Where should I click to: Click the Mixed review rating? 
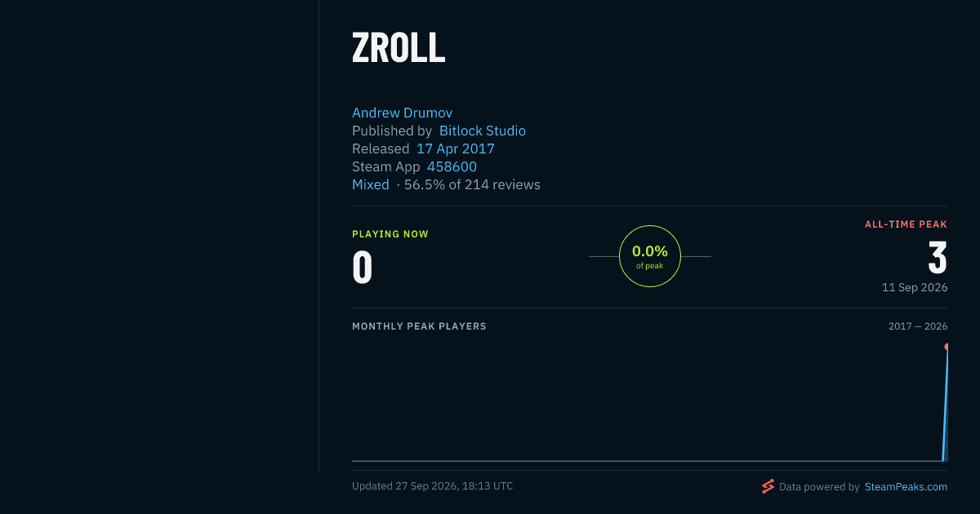point(371,184)
